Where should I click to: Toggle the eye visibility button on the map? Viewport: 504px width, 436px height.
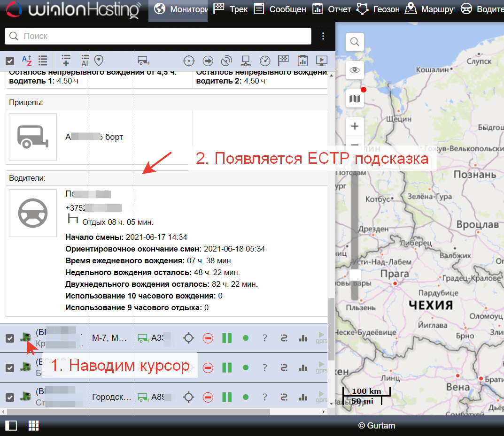coord(355,70)
